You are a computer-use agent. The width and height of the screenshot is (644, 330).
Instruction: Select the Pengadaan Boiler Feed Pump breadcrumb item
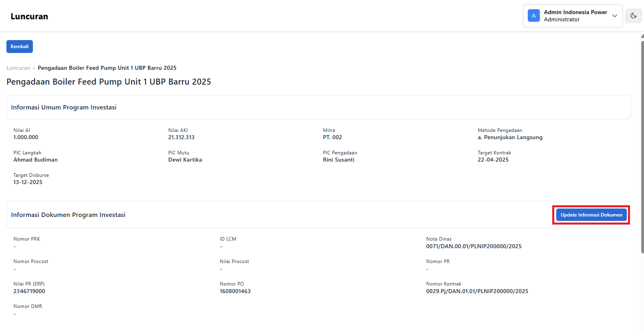point(107,68)
